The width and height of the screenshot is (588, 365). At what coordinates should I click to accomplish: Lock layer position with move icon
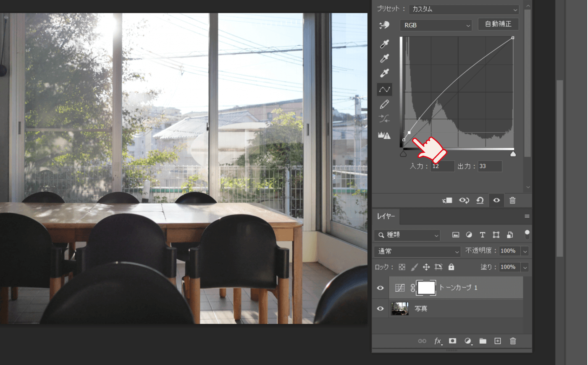(426, 267)
